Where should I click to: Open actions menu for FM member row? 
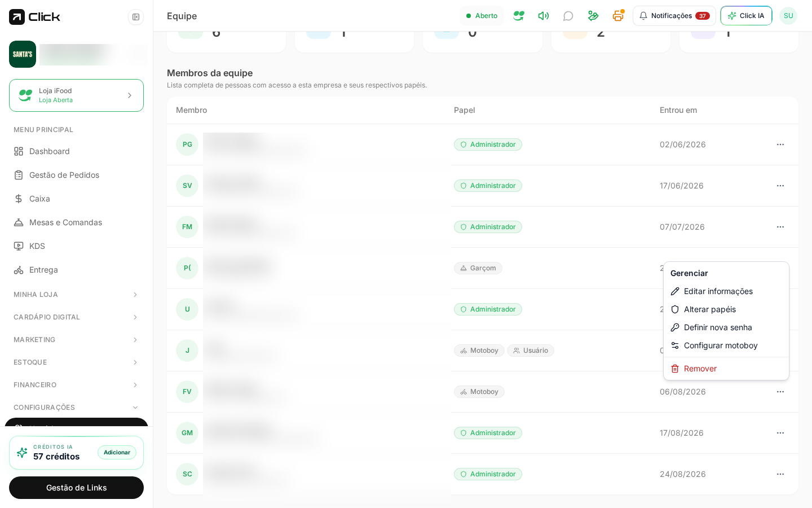click(x=780, y=227)
